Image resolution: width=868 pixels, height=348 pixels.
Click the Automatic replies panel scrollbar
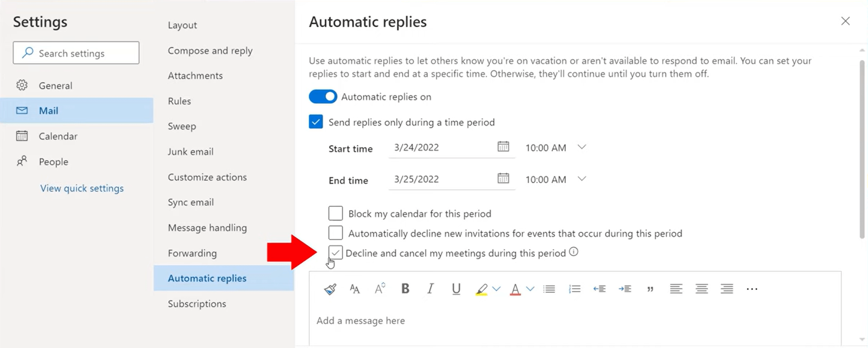tap(862, 149)
